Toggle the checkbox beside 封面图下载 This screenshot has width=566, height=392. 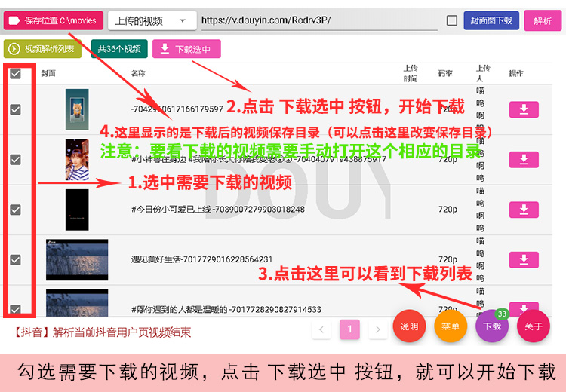click(x=451, y=20)
